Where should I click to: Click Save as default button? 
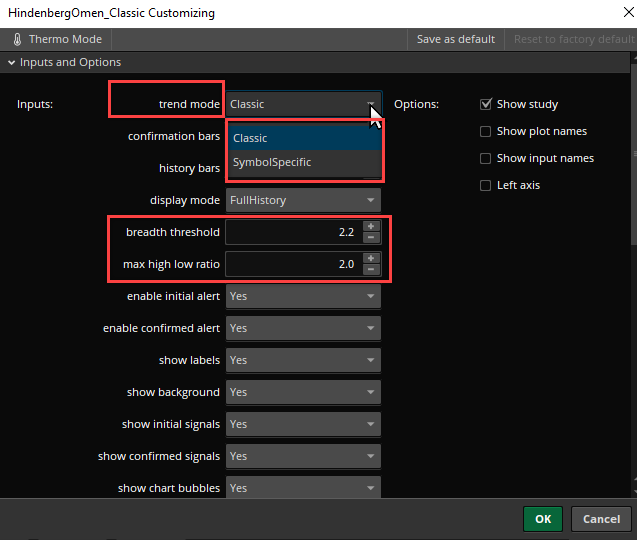click(x=456, y=39)
